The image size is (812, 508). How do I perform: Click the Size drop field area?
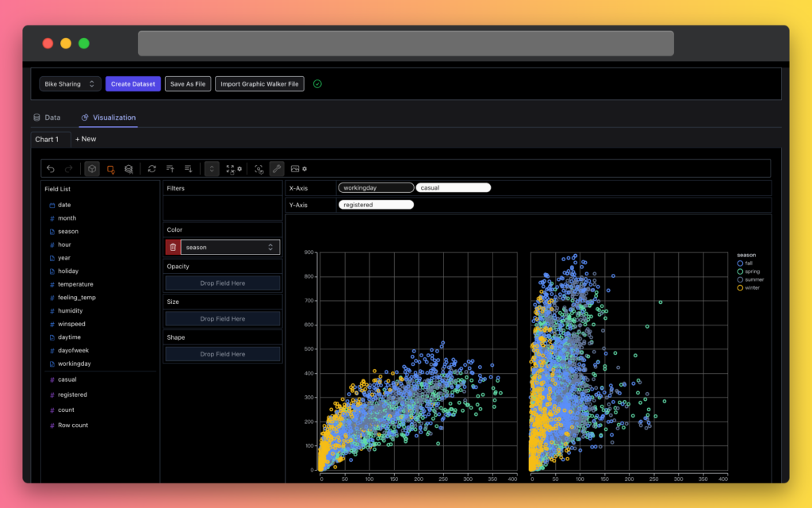click(223, 319)
